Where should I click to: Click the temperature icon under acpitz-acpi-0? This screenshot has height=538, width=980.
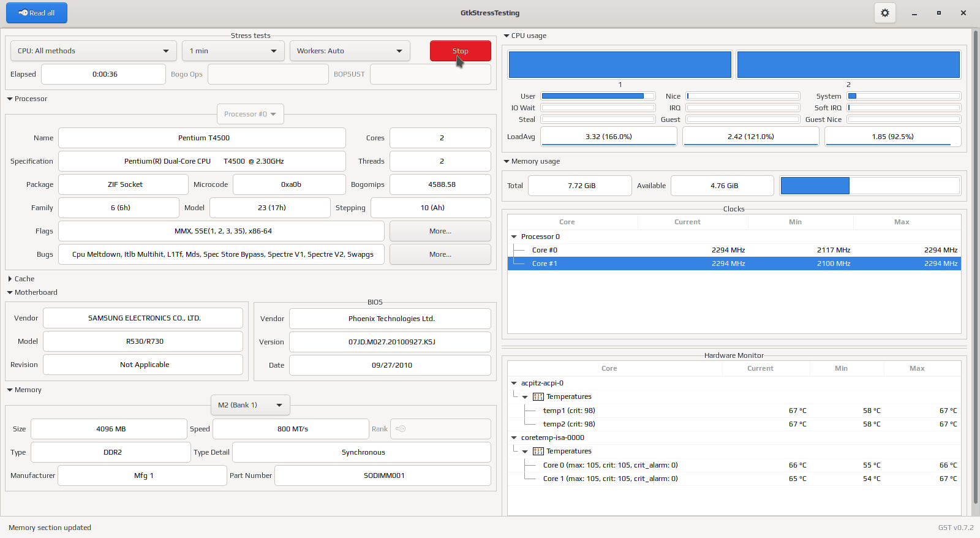click(x=538, y=396)
